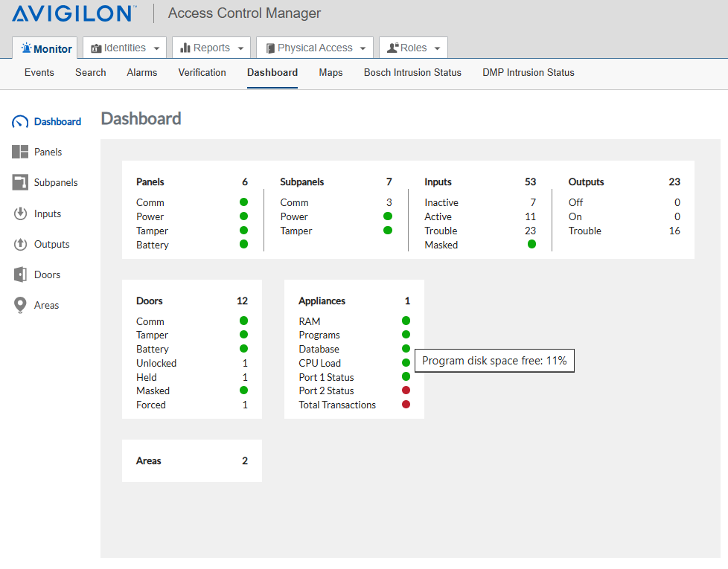The width and height of the screenshot is (728, 569).
Task: Click the Avigilon logo
Action: (x=74, y=13)
